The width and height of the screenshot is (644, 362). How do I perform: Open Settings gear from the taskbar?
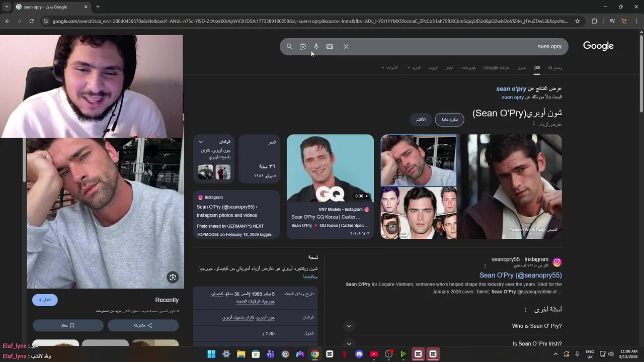click(226, 354)
